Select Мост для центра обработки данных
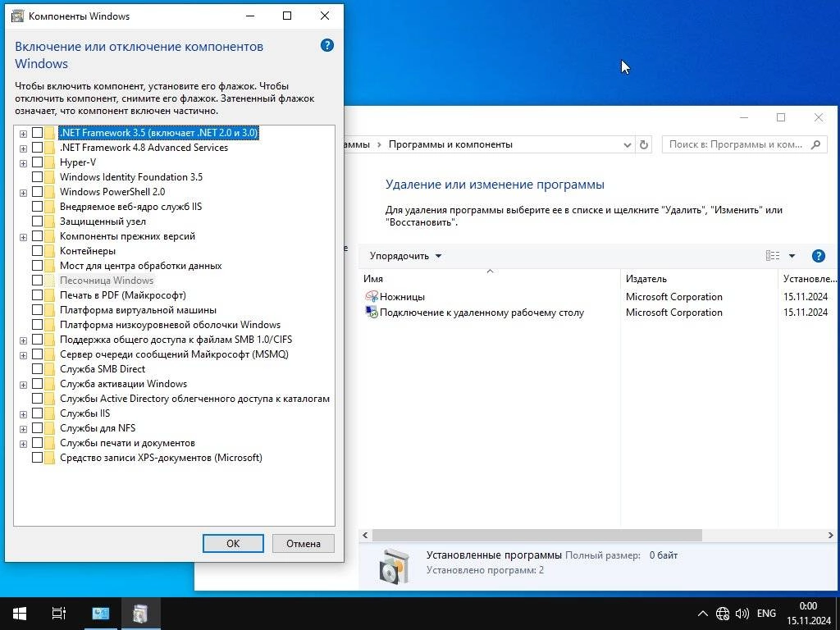Viewport: 840px width, 630px height. 141,266
